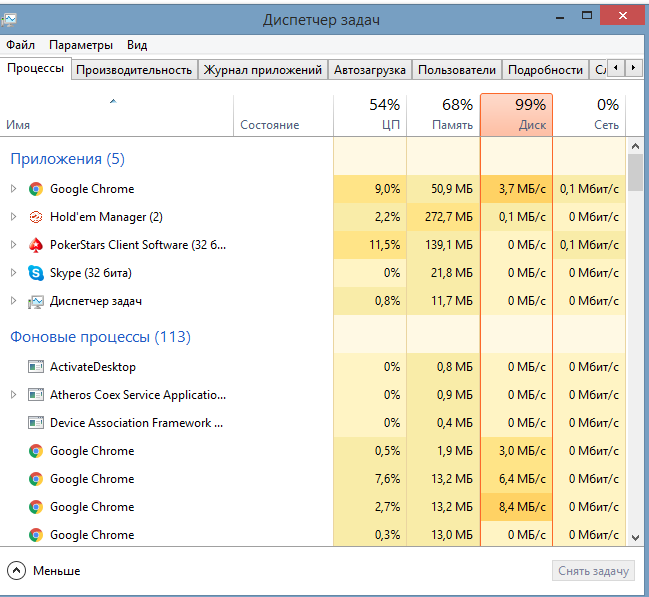Expand Atheros Coex Service Application row
The width and height of the screenshot is (649, 597).
(13, 395)
